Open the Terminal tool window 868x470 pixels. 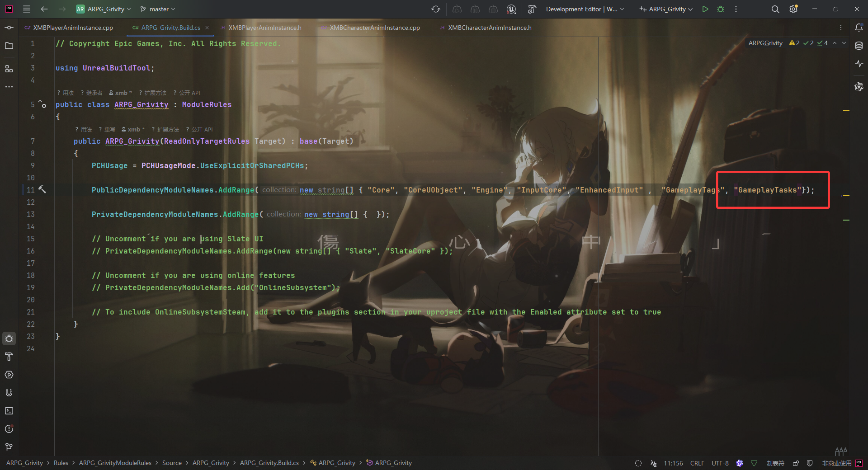click(x=9, y=411)
